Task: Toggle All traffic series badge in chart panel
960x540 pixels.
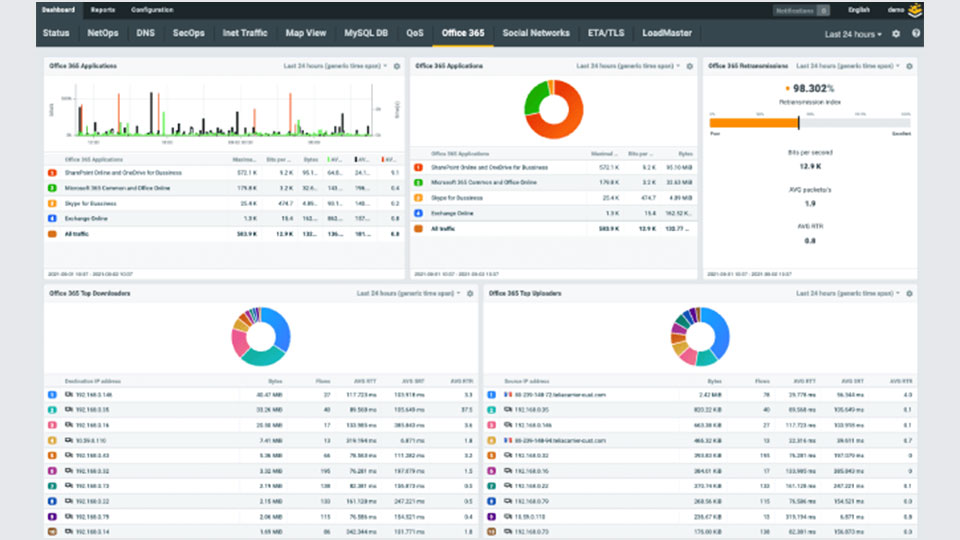Action: tap(53, 234)
